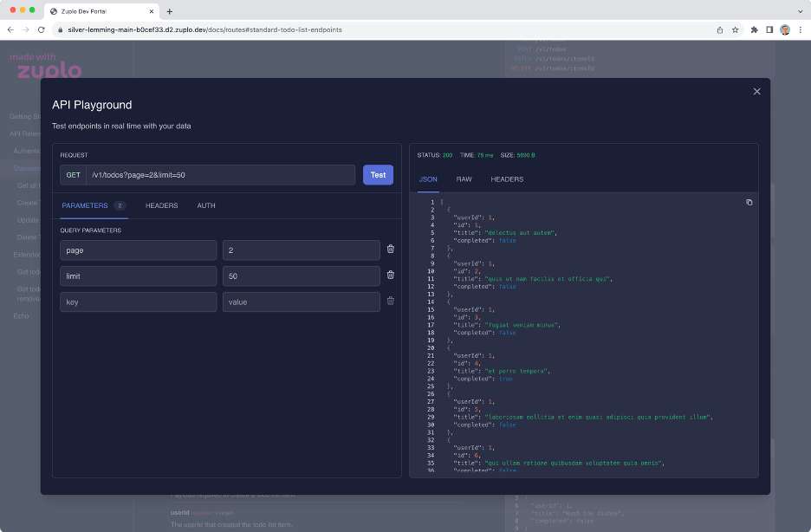Open the request Headers tab
Image resolution: width=811 pixels, height=532 pixels.
[161, 205]
